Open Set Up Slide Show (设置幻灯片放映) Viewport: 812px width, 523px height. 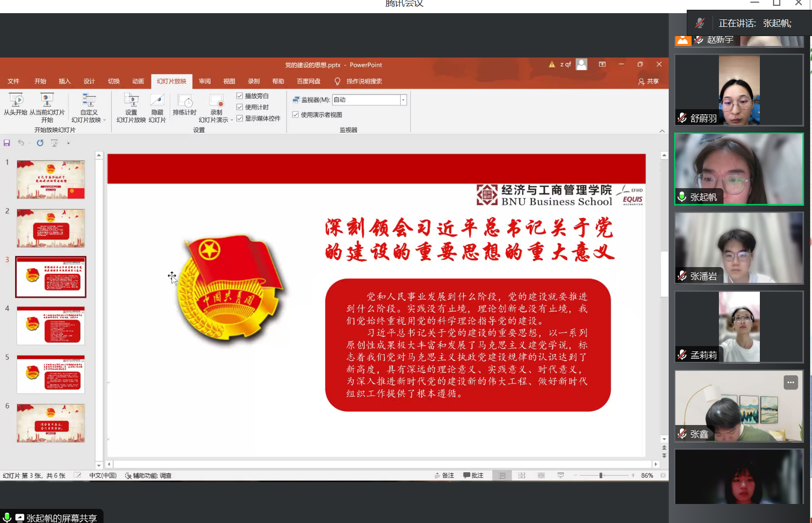(131, 104)
